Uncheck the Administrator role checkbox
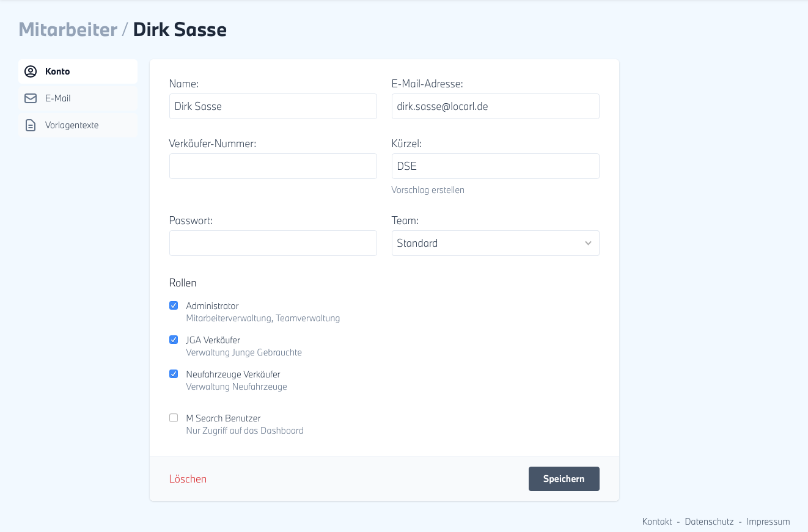The image size is (808, 532). (174, 305)
